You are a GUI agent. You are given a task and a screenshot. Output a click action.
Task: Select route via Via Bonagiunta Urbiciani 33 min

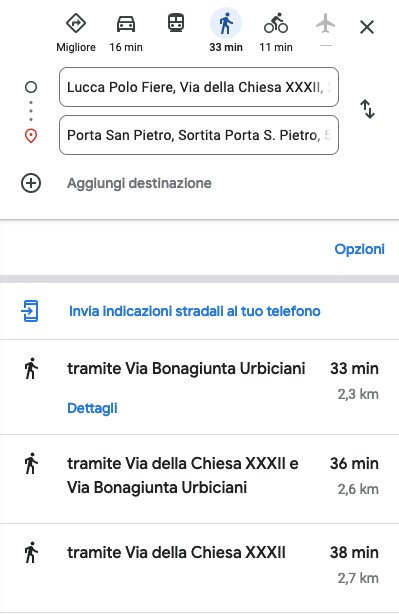[199, 387]
